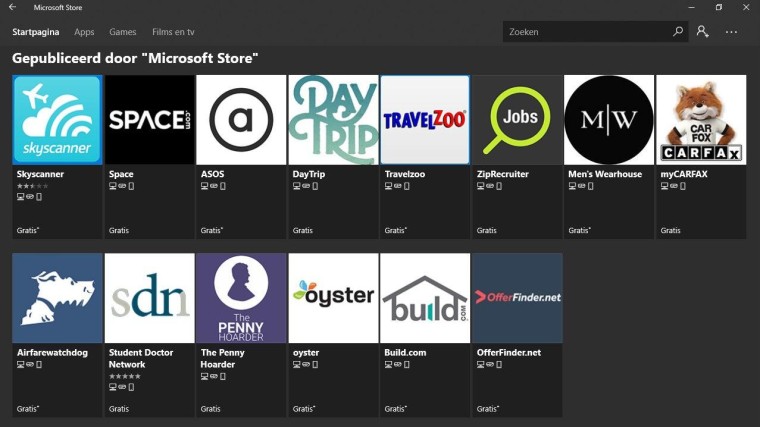
Task: Open the DayTrip app logo
Action: coord(333,120)
